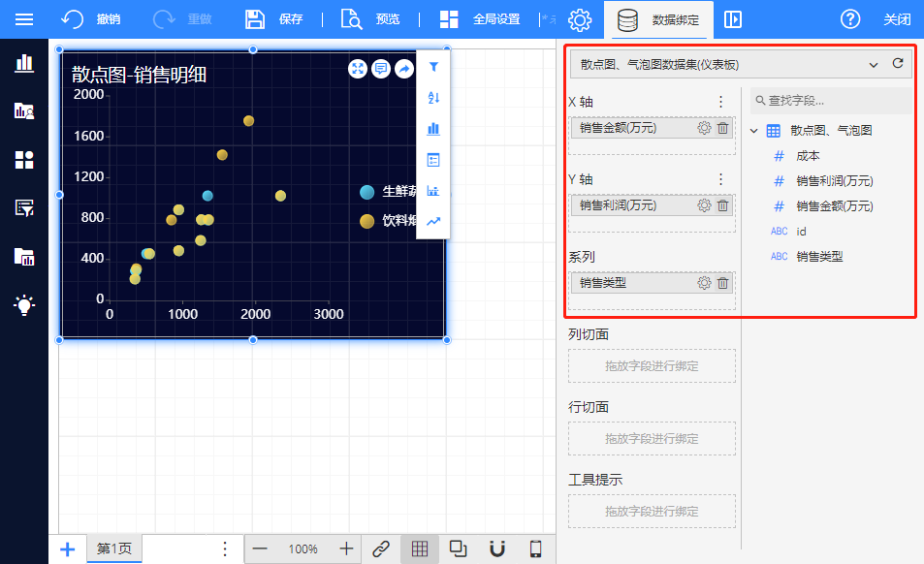The image size is (924, 564).
Task: Click the filter funnel icon on chart
Action: [433, 67]
